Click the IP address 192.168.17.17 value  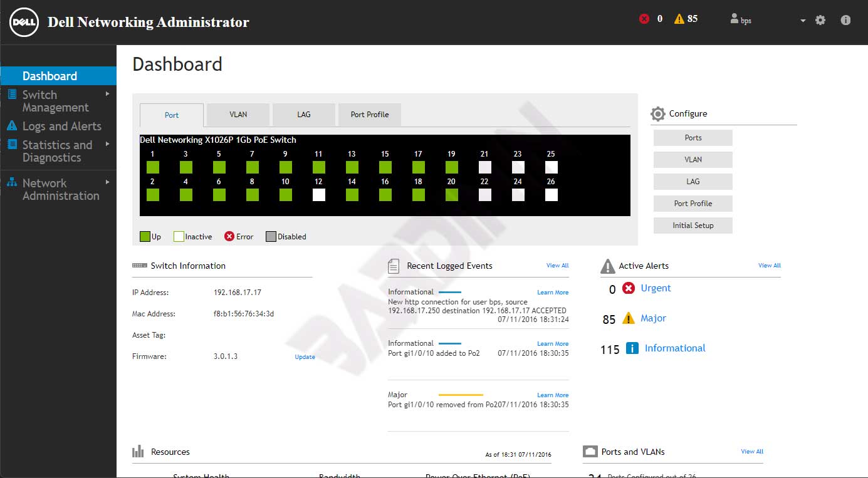click(x=238, y=293)
